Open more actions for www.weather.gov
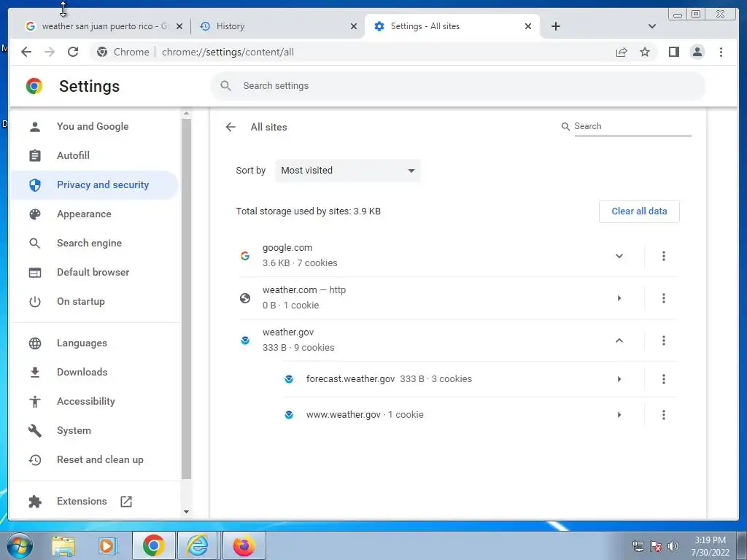Viewport: 747px width, 560px height. pyautogui.click(x=663, y=415)
